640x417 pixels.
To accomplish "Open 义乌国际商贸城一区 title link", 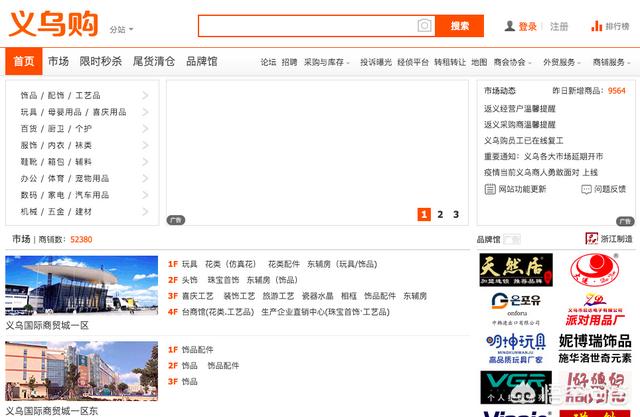I will point(47,325).
